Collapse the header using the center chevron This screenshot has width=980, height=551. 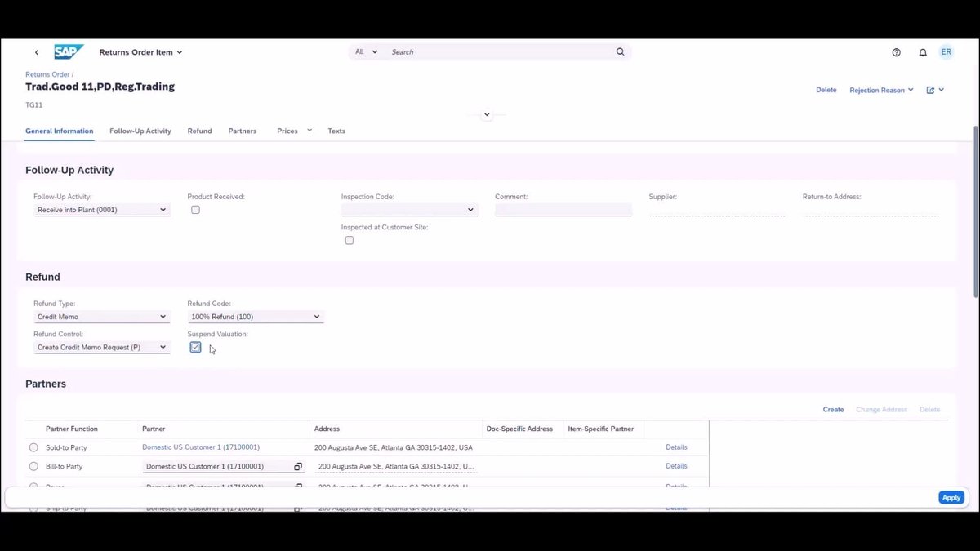(486, 114)
